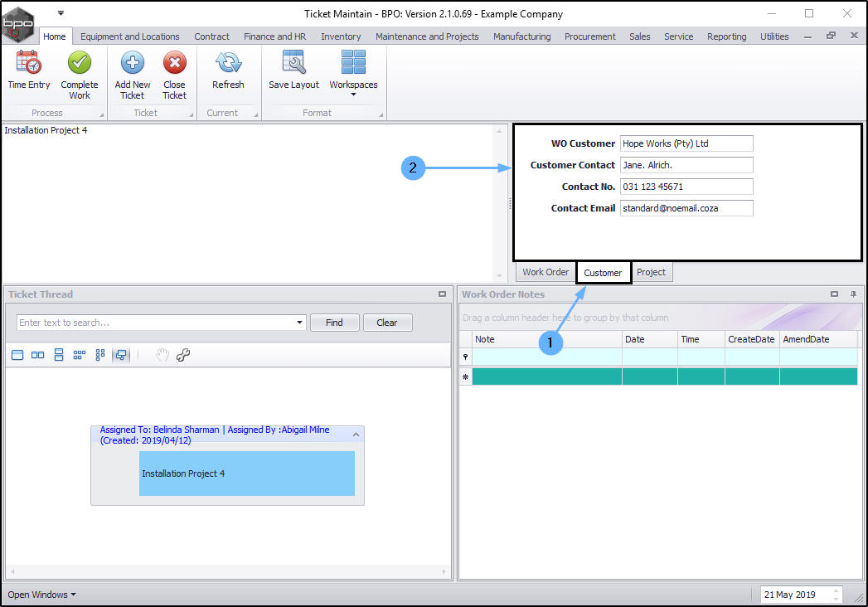Add a new ticket
Viewport: 868px width, 607px height.
(133, 75)
